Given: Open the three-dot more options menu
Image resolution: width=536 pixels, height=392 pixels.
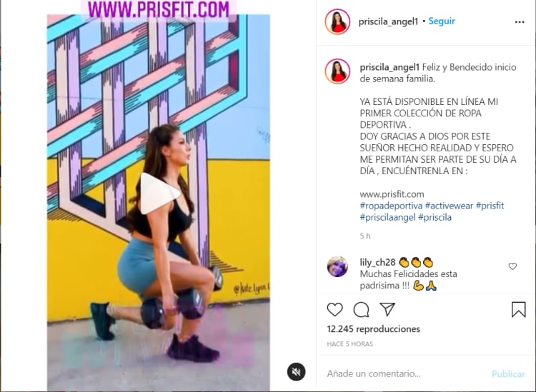Looking at the screenshot, I should [x=520, y=22].
